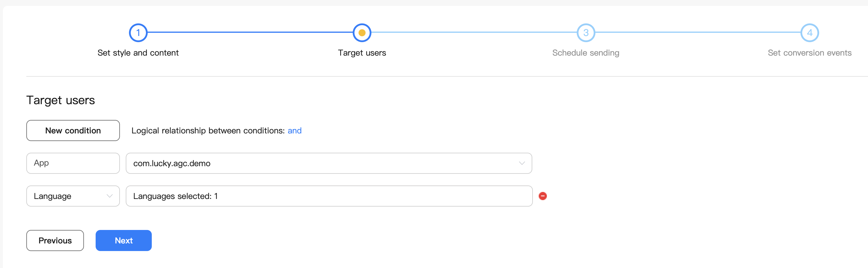Click the App condition field
The width and height of the screenshot is (868, 268).
(73, 163)
